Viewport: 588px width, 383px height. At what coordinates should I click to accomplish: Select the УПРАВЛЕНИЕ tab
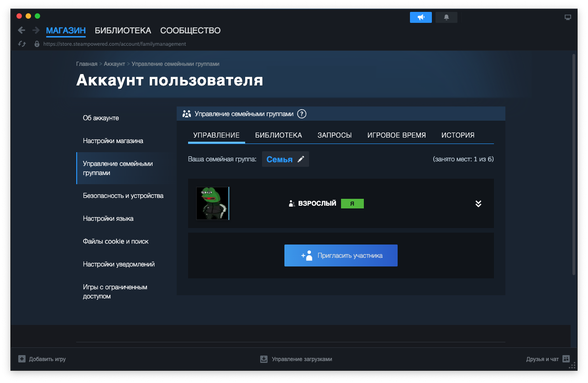click(x=216, y=135)
